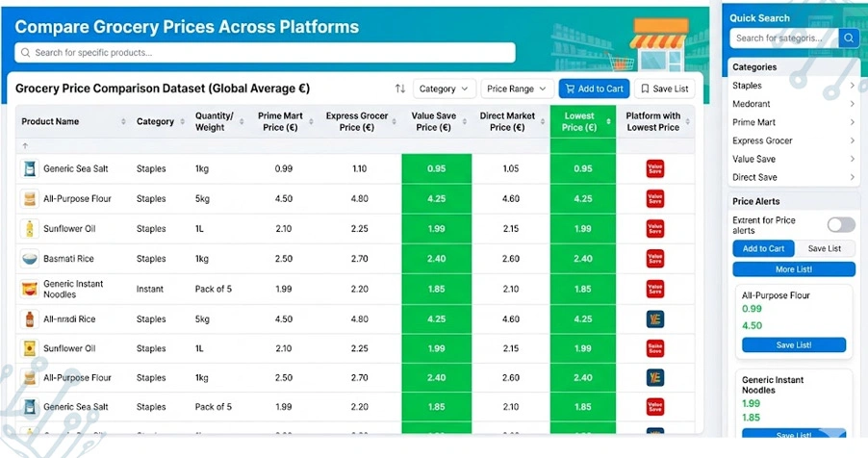Select Medorant in Categories list
This screenshot has height=458, width=868.
tap(752, 104)
